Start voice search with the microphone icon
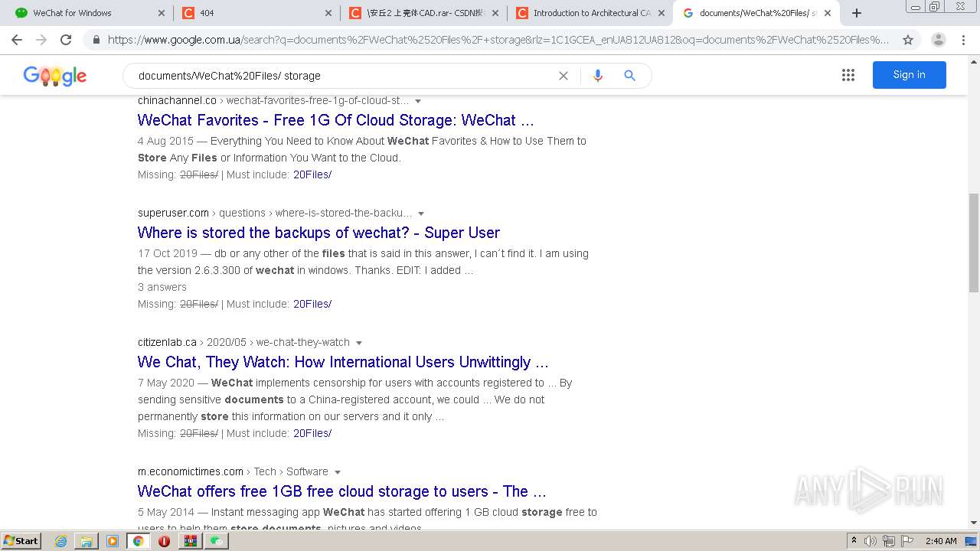This screenshot has width=980, height=551. [598, 76]
